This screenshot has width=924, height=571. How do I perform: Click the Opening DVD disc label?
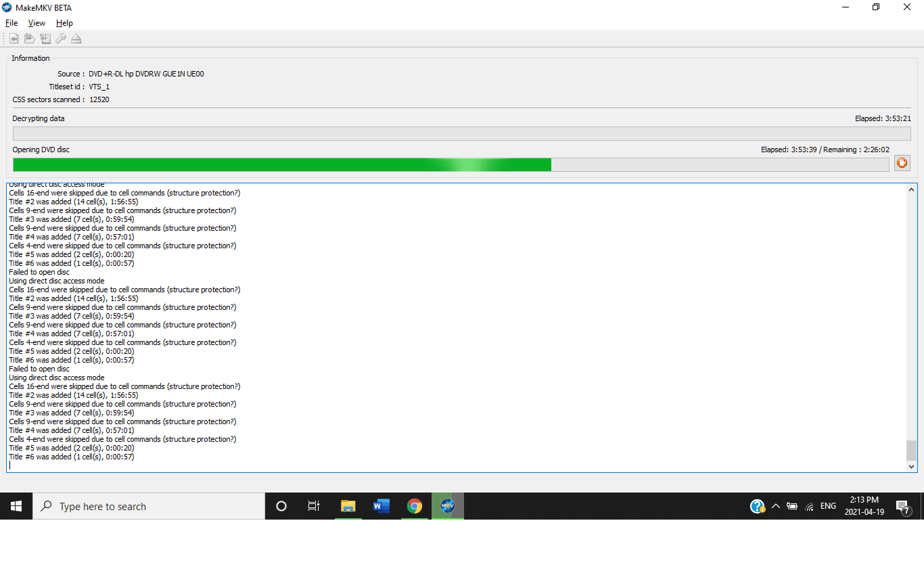coord(41,150)
